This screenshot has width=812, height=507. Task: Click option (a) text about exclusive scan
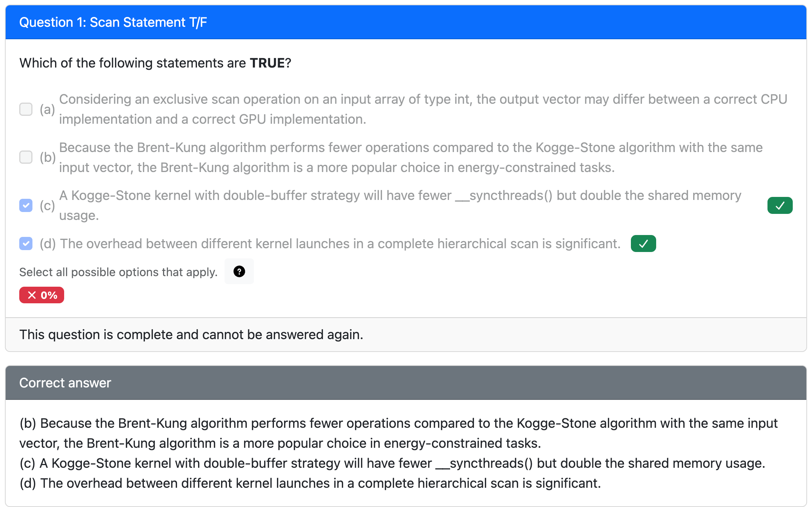[423, 109]
